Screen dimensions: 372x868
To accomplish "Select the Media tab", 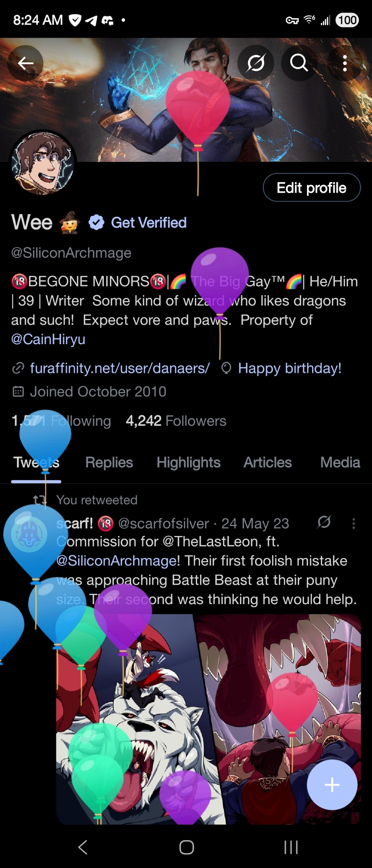I will click(x=340, y=463).
